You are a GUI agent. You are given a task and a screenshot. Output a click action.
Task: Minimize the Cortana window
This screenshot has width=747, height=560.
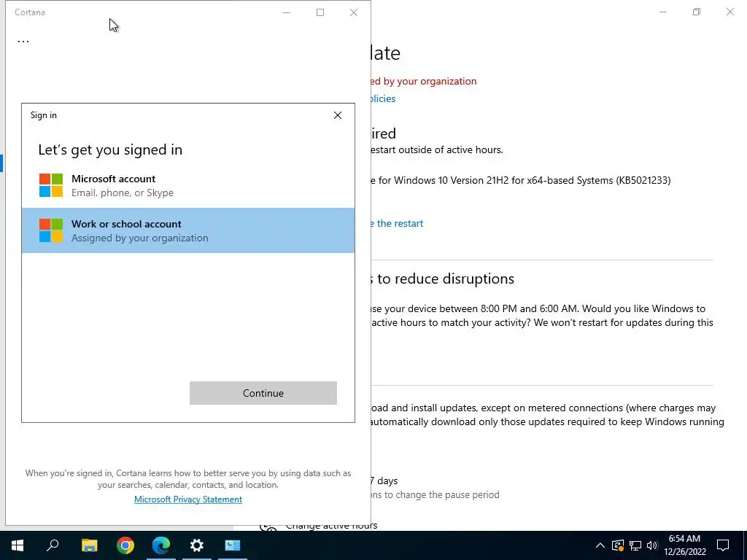pyautogui.click(x=287, y=12)
